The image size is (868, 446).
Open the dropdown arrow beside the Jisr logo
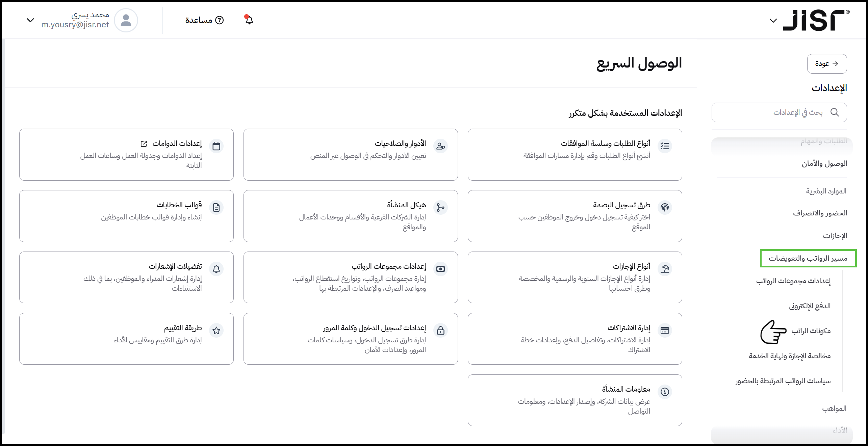pos(773,21)
